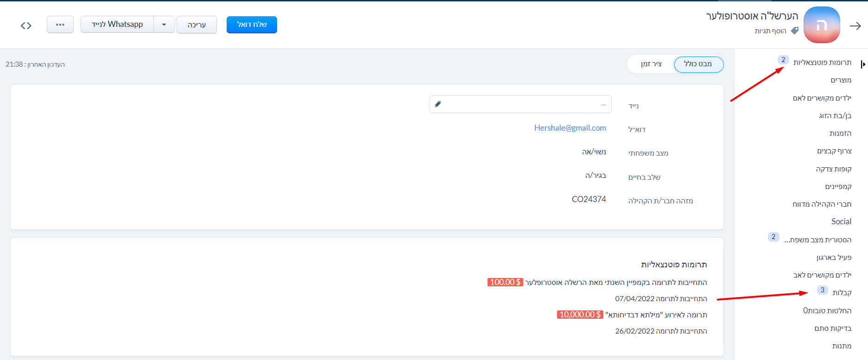
Task: Open the three-dots more options button
Action: 60,25
